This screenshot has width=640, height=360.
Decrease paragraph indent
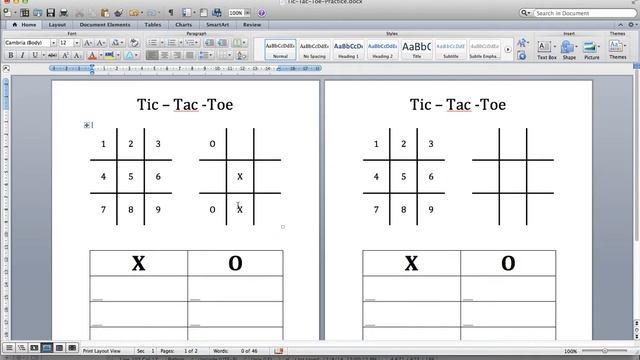coord(209,42)
